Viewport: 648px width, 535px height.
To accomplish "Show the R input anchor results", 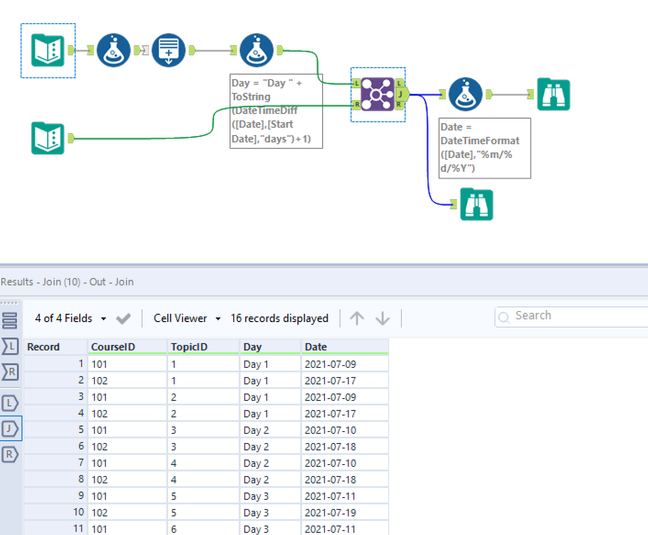I will 10,372.
